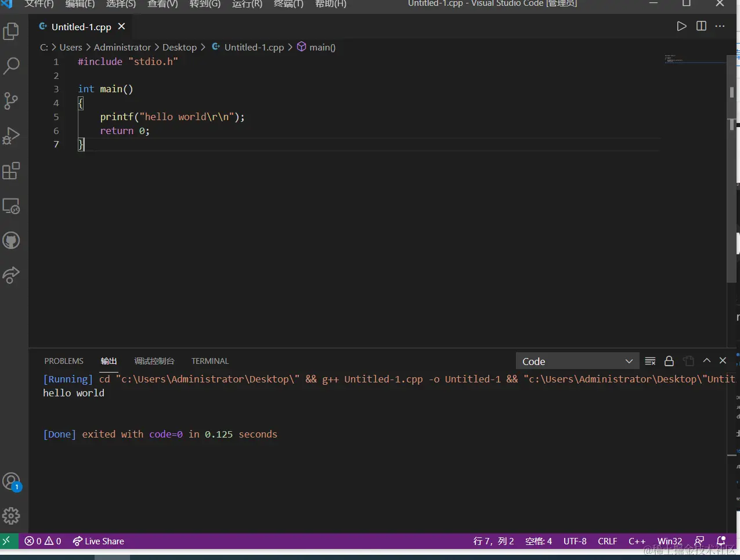Change the UTF-8 file encoding
The image size is (740, 560).
pos(575,541)
